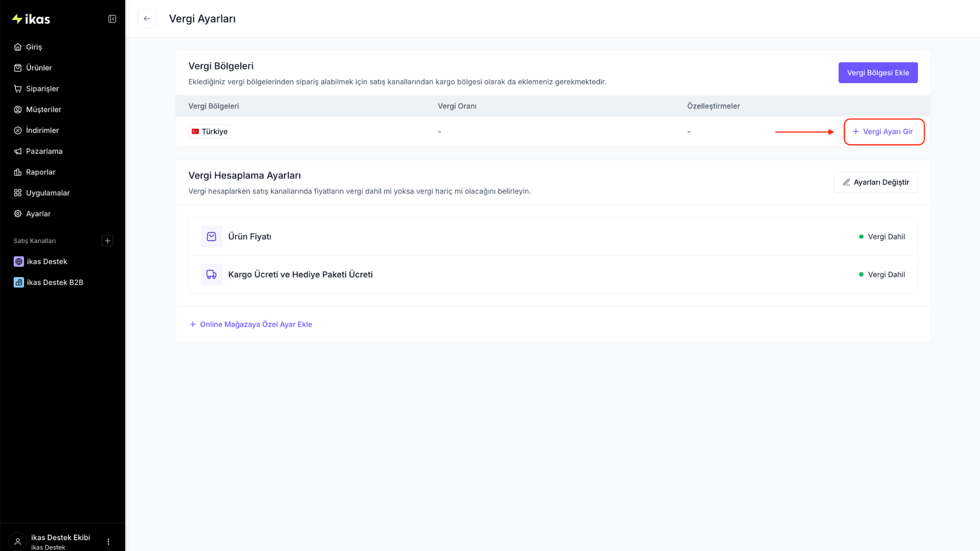Image resolution: width=980 pixels, height=551 pixels.
Task: Click the Türkiye flag icon
Action: [195, 132]
